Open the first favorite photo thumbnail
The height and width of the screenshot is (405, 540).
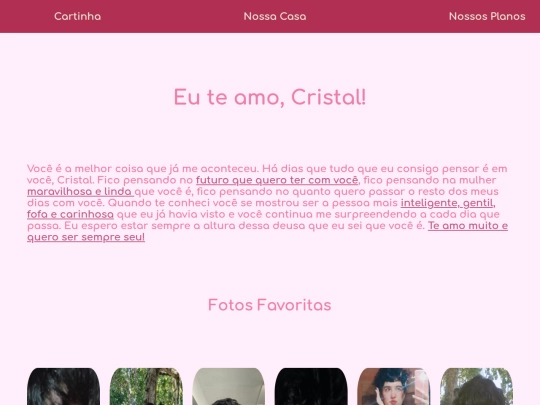(63, 386)
